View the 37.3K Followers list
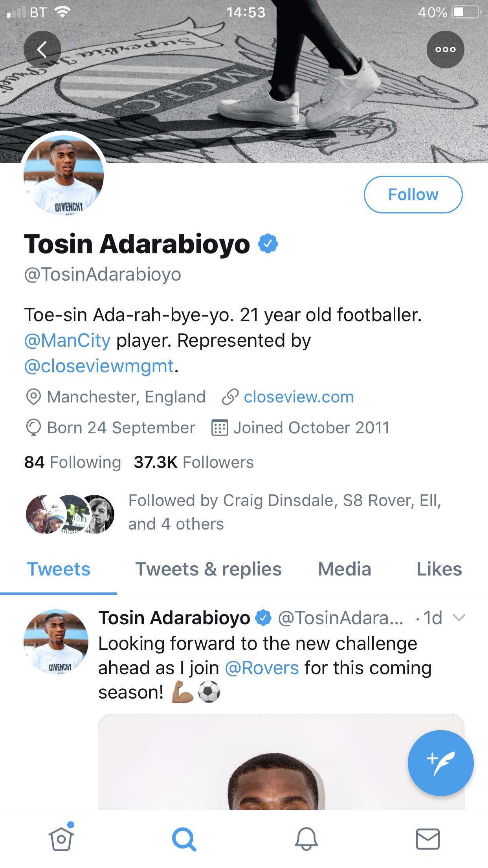The image size is (488, 868). (x=194, y=462)
